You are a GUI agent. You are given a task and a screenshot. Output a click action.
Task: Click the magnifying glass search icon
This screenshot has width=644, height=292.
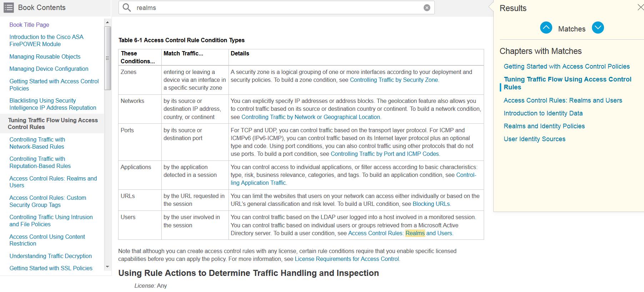pyautogui.click(x=127, y=8)
